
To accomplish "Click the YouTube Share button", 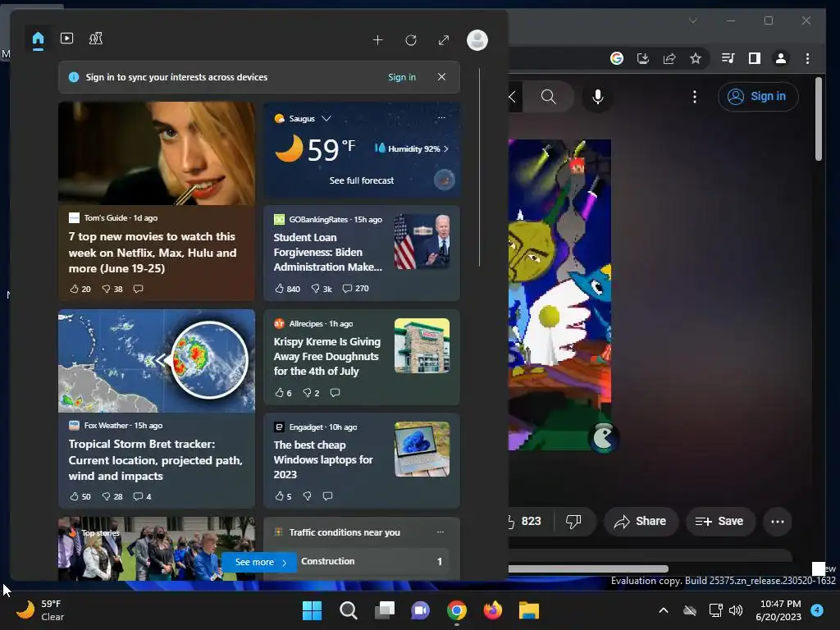I will (641, 521).
